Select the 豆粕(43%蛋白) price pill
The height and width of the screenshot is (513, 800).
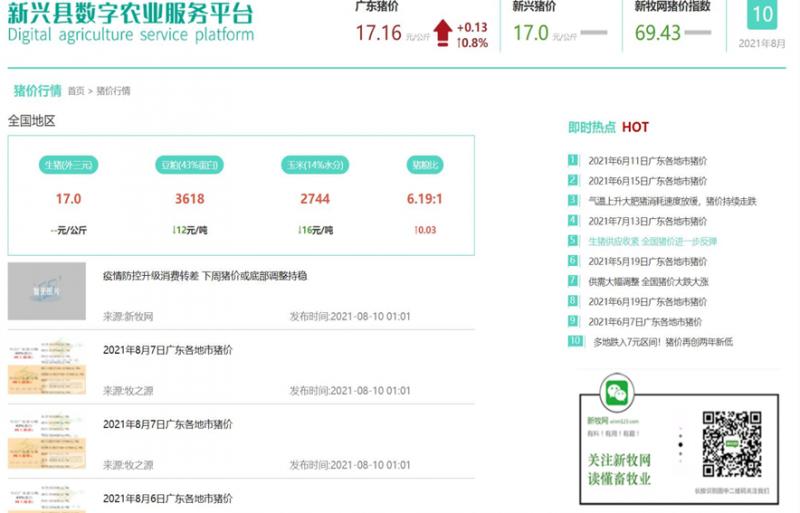coord(190,165)
